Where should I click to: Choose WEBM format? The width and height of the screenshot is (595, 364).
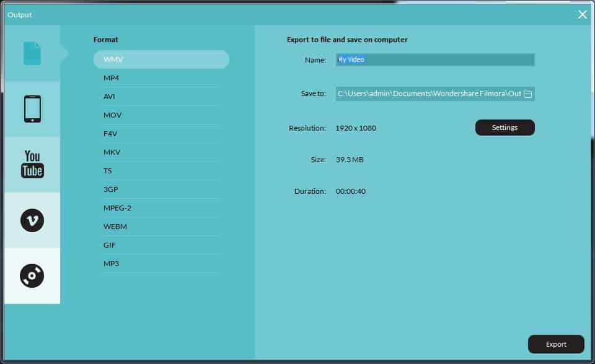pos(161,227)
